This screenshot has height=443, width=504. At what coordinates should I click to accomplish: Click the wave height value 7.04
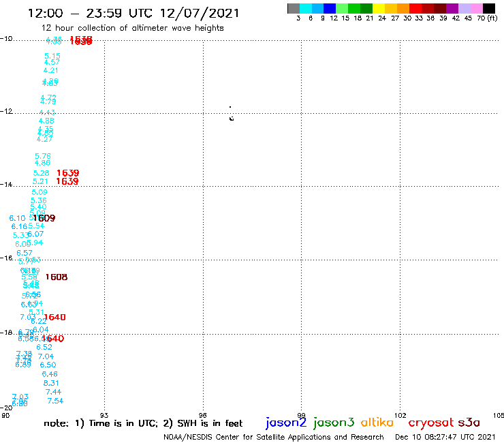pyautogui.click(x=46, y=356)
